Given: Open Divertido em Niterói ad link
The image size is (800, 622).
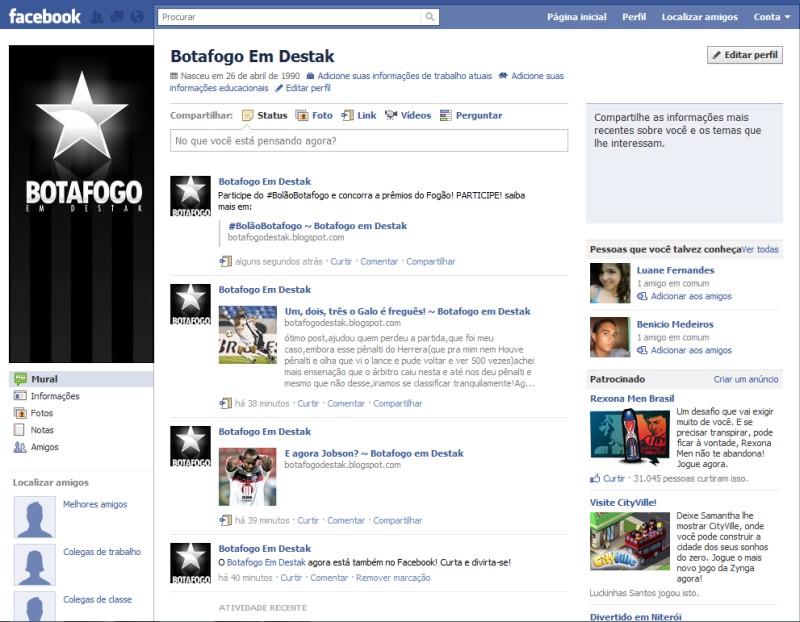Looking at the screenshot, I should click(x=635, y=616).
